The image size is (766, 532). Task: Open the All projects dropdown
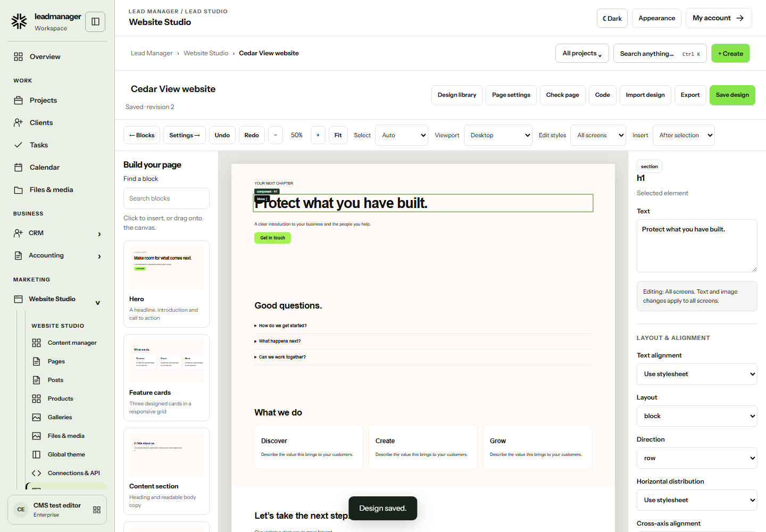click(582, 53)
